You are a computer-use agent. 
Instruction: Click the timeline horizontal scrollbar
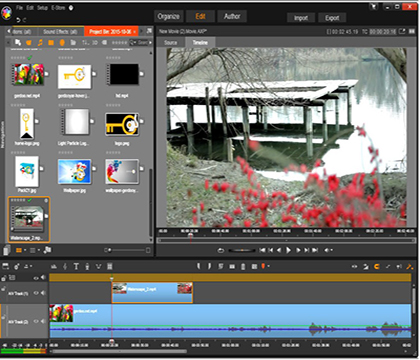tap(119, 351)
